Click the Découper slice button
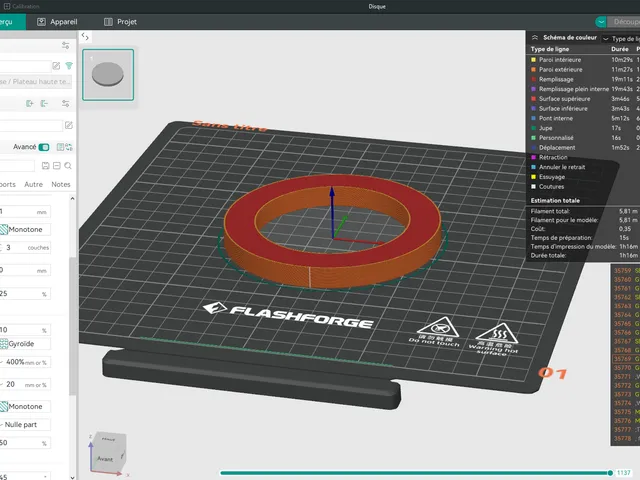 click(624, 22)
